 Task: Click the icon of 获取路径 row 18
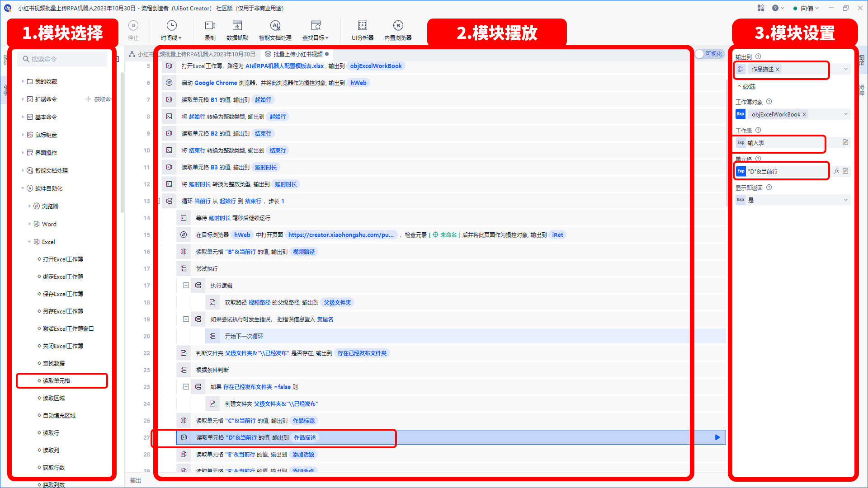click(212, 302)
